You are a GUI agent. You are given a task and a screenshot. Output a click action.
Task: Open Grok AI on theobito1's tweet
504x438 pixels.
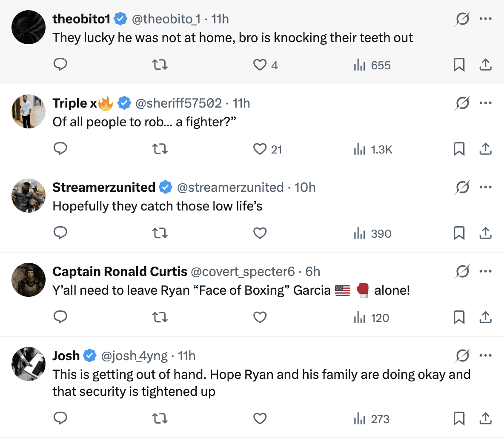462,19
